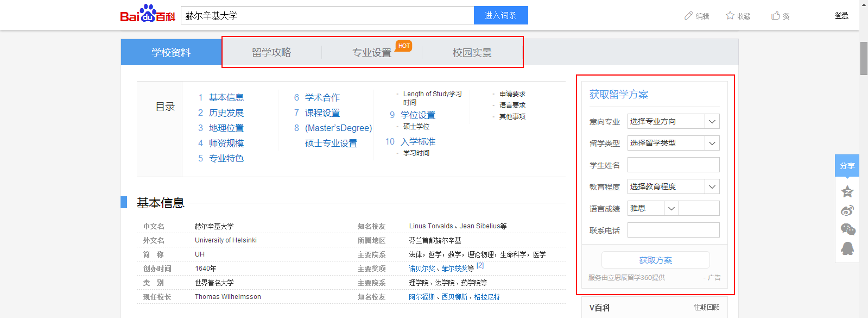Click the star favorite icon in header
This screenshot has height=318, width=868.
point(730,16)
